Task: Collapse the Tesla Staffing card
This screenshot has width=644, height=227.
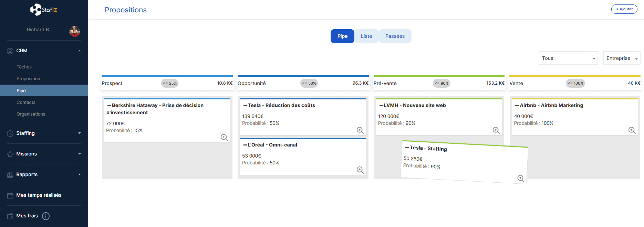Action: [x=407, y=147]
